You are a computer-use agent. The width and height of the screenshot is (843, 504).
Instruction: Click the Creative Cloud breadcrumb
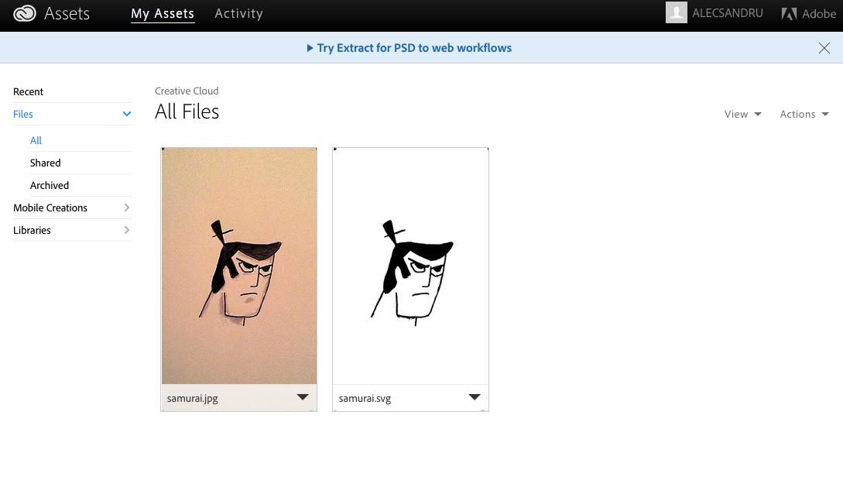(x=187, y=91)
